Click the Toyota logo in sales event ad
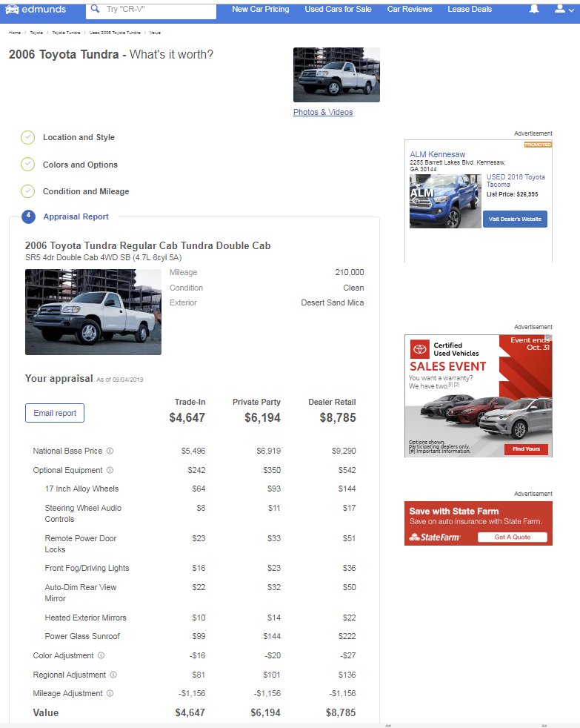The image size is (580, 728). tap(420, 348)
